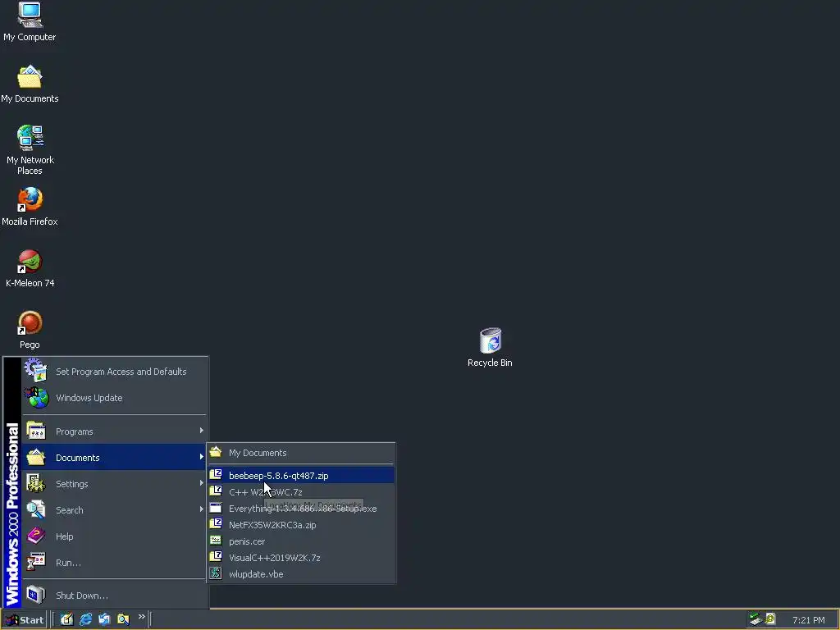Open NetFX35W2KRC3a.zip recent document
Screen dimensions: 840x630
click(301, 525)
